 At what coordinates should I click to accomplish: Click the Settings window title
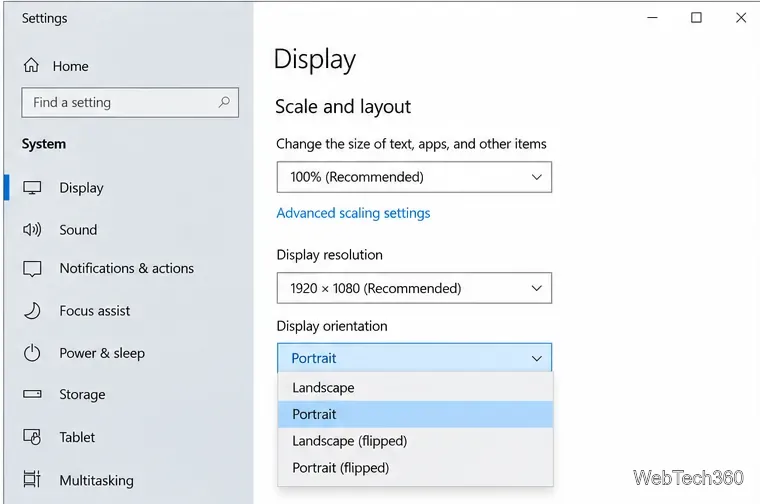[x=44, y=18]
